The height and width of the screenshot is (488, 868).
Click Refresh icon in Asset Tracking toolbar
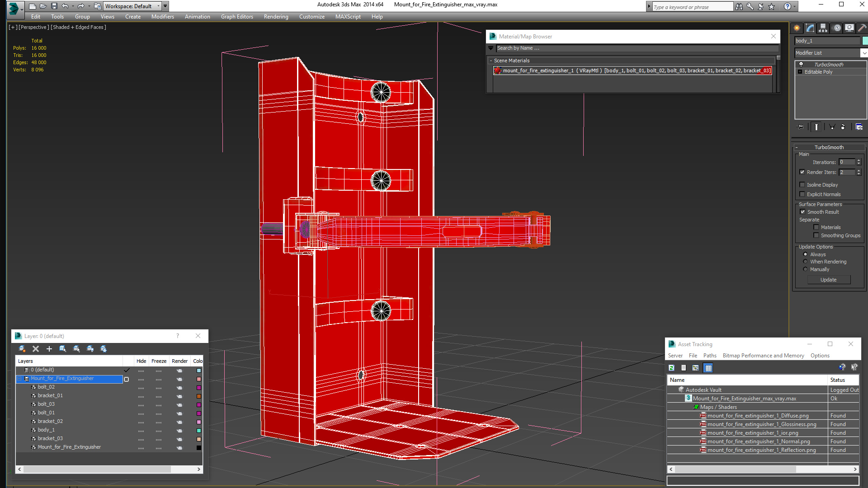(x=672, y=368)
